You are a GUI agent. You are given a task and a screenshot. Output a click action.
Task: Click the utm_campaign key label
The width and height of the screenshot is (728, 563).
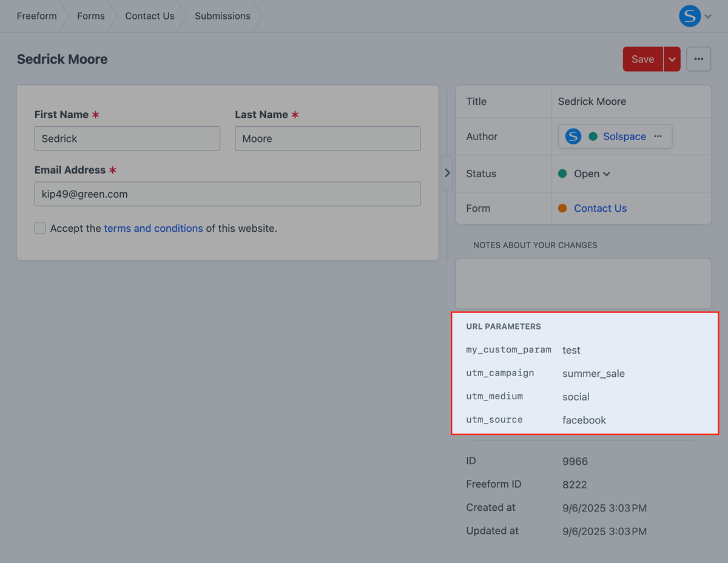[x=500, y=373]
